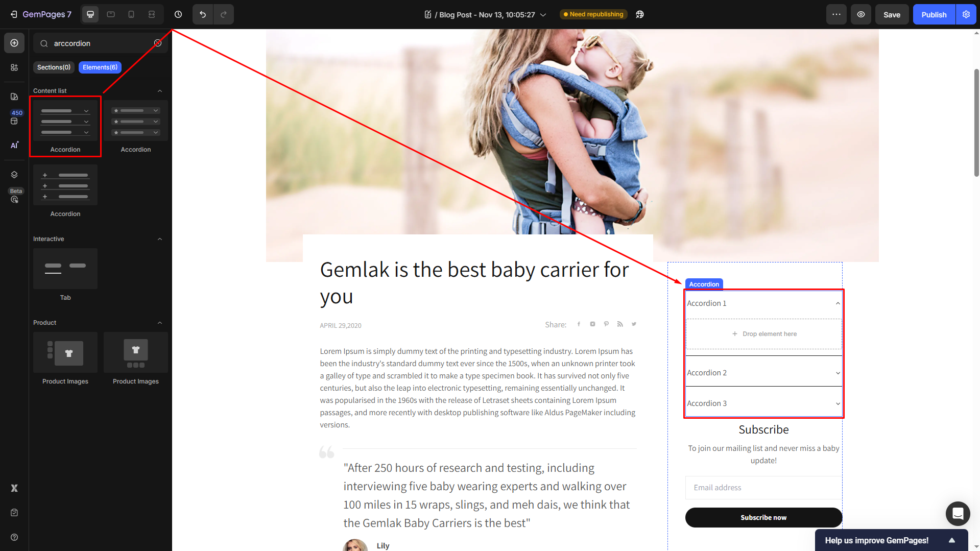Click the Email address input field
980x551 pixels.
pos(763,488)
